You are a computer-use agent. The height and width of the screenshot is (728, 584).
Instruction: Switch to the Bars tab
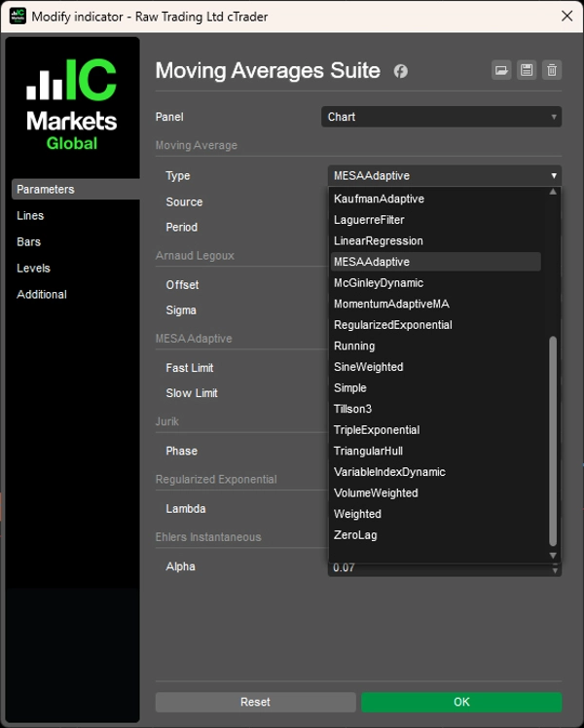[29, 242]
